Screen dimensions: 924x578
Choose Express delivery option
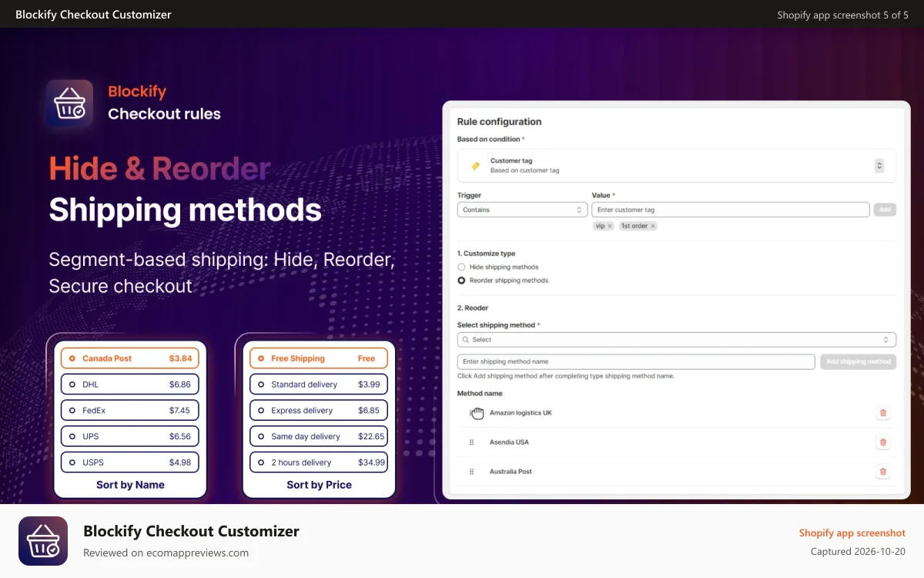(319, 411)
